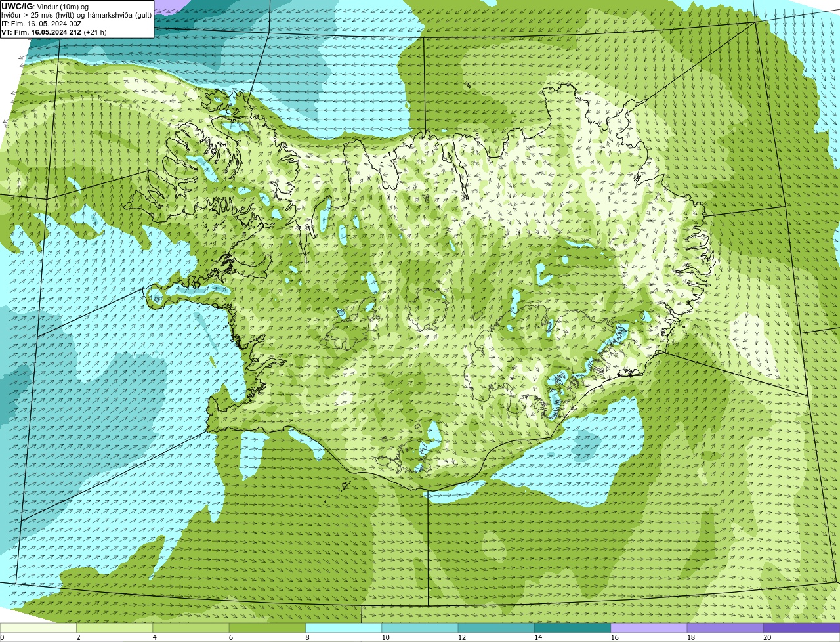Click the legend label '8'
The image size is (840, 642).
(x=306, y=637)
